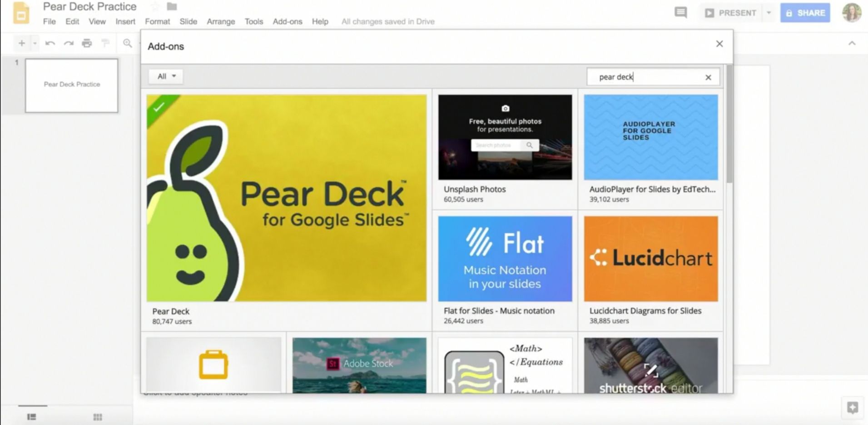Open the Insert menu
The height and width of the screenshot is (425, 868).
point(125,21)
